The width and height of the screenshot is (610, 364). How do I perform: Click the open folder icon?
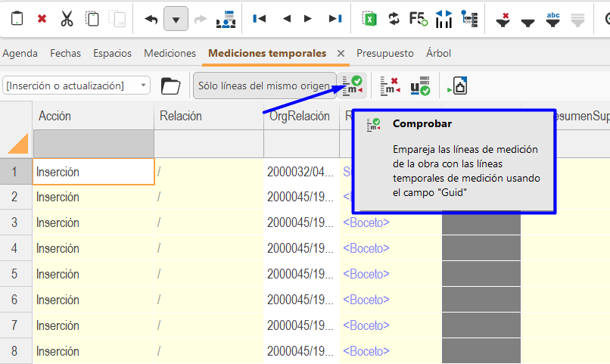[x=171, y=86]
